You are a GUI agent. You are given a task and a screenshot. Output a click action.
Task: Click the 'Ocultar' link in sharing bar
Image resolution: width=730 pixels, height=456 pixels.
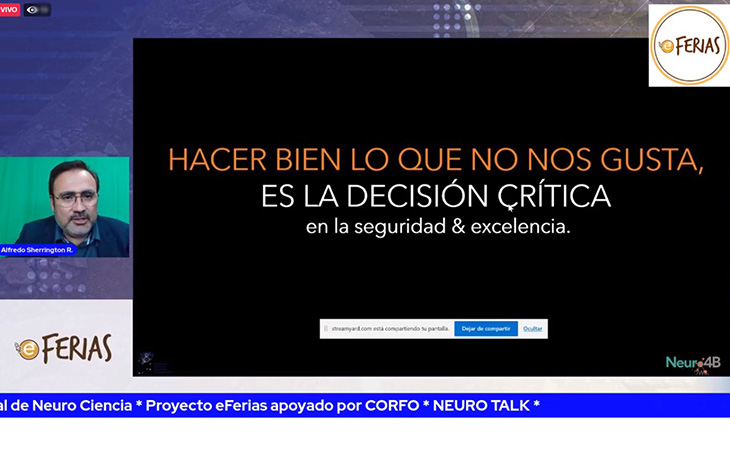click(533, 328)
